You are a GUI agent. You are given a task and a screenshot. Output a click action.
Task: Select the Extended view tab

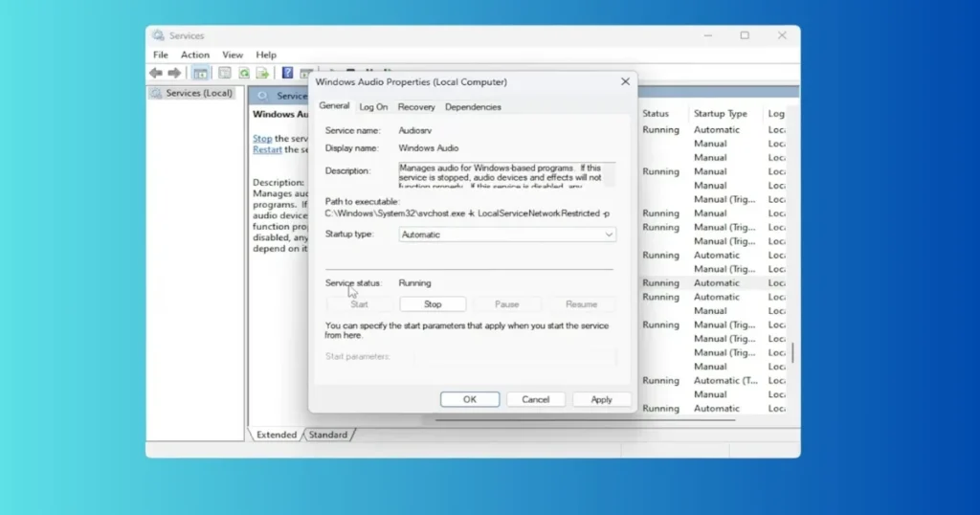click(277, 435)
